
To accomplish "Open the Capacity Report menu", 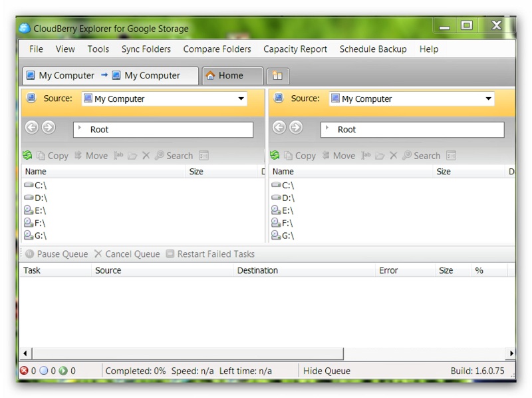I will [295, 49].
